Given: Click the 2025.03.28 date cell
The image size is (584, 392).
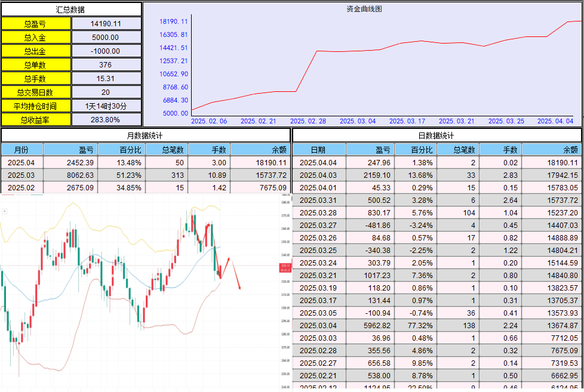Looking at the screenshot, I should [319, 213].
